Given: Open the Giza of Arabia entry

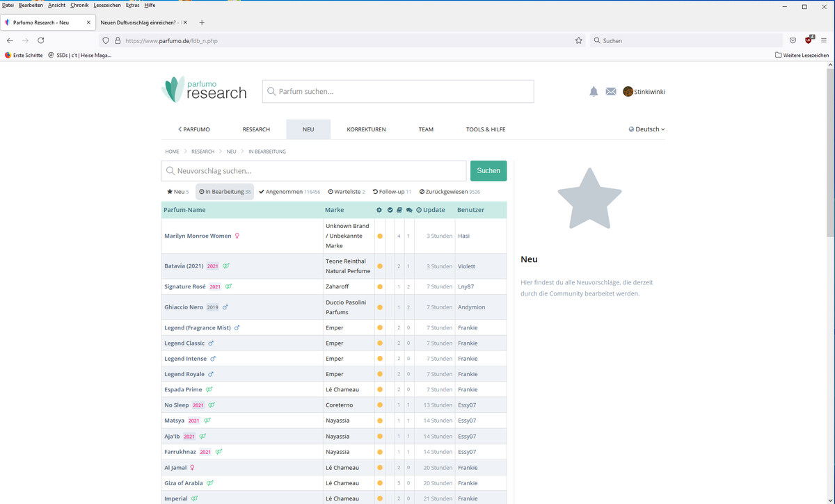Looking at the screenshot, I should click(184, 483).
